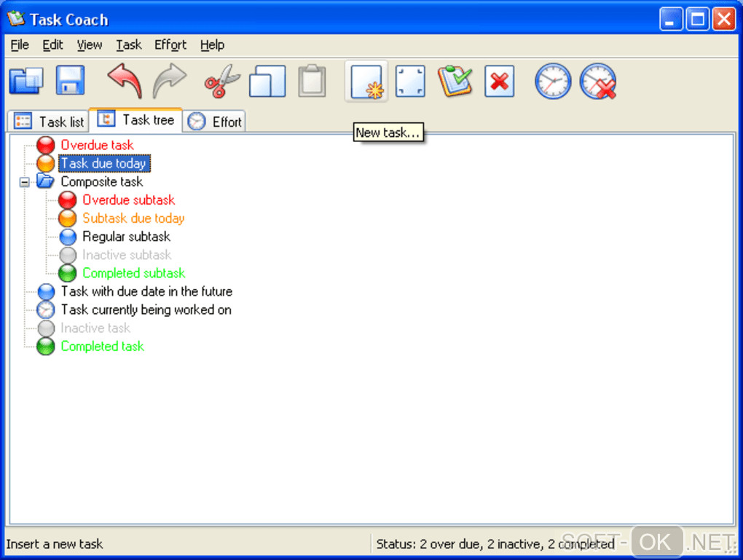743x560 pixels.
Task: Click the folder icon of Composite task
Action: pyautogui.click(x=45, y=181)
